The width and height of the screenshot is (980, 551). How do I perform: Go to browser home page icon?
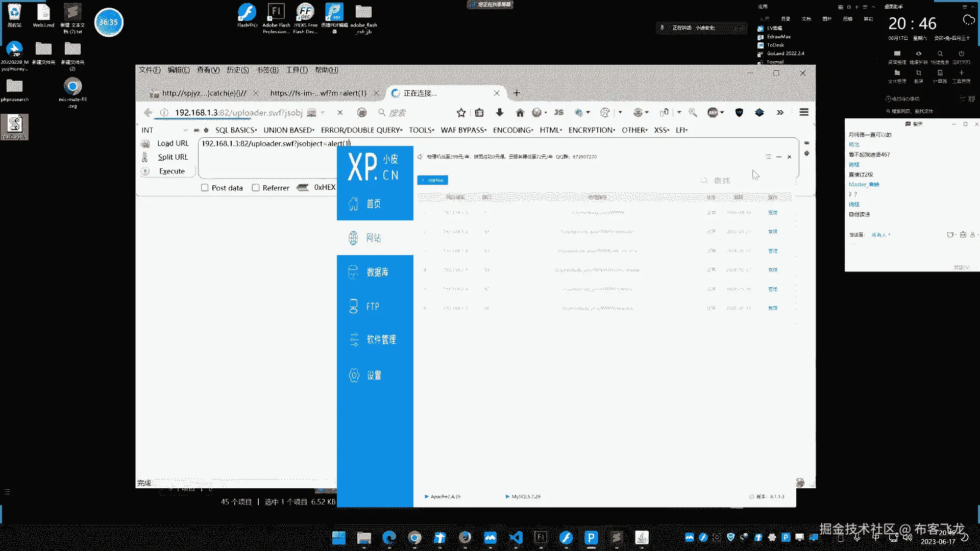520,113
